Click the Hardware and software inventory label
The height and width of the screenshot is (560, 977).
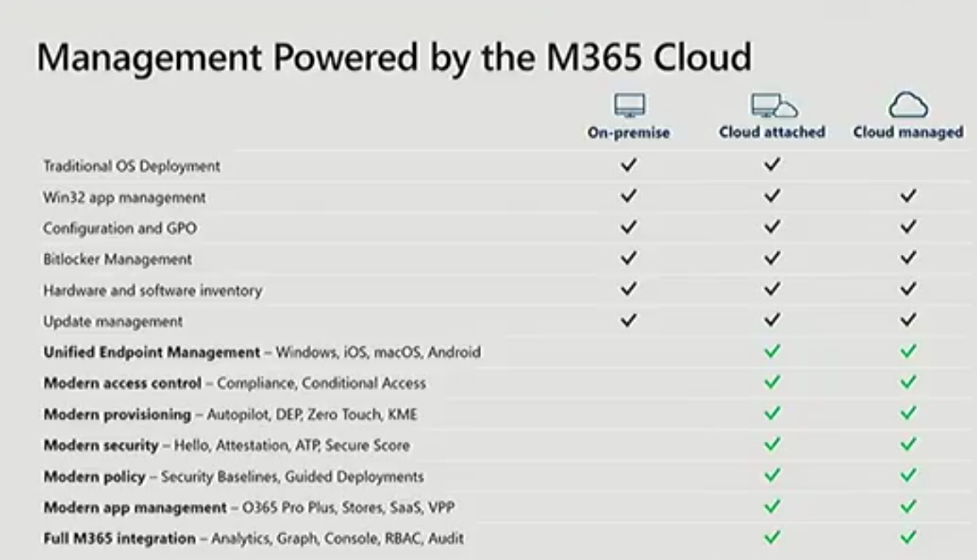[x=152, y=290]
